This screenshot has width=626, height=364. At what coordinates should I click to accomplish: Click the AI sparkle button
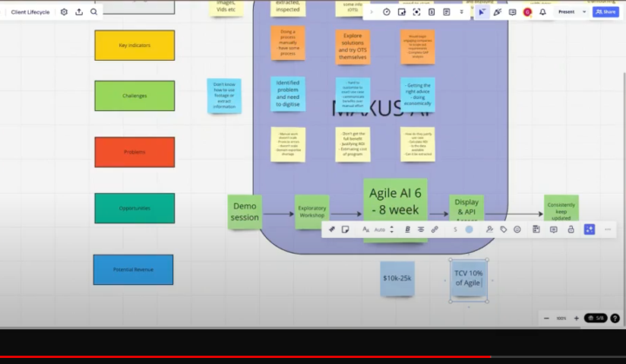click(589, 229)
